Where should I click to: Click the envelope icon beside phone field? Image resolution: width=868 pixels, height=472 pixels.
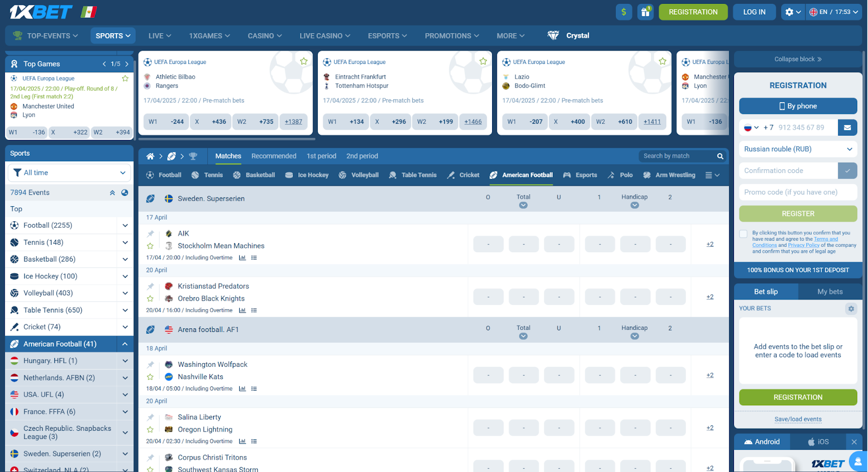(847, 127)
